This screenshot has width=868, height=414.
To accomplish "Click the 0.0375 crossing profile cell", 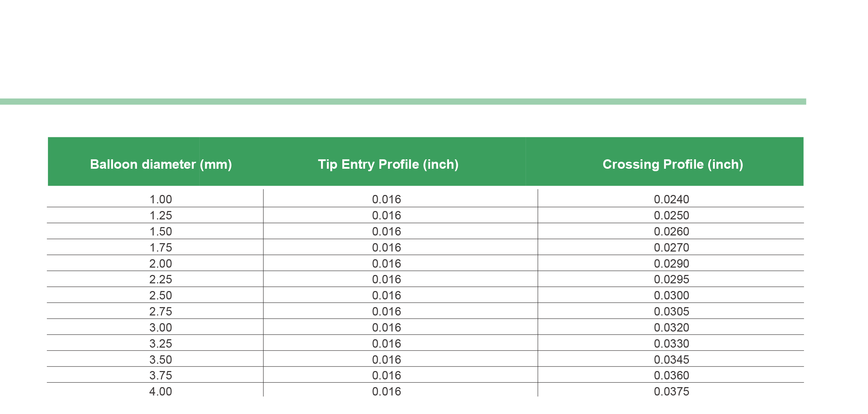I will click(x=671, y=392).
